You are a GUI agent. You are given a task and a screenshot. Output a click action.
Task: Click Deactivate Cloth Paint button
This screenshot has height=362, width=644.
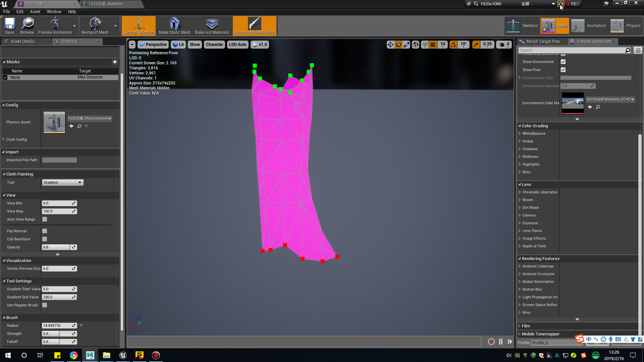pos(255,26)
